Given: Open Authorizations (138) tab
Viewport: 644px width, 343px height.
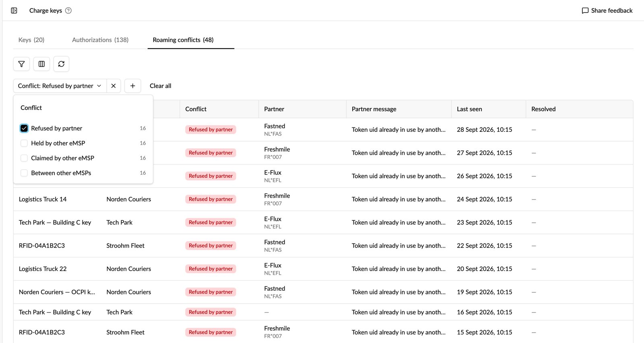Looking at the screenshot, I should click(x=100, y=40).
